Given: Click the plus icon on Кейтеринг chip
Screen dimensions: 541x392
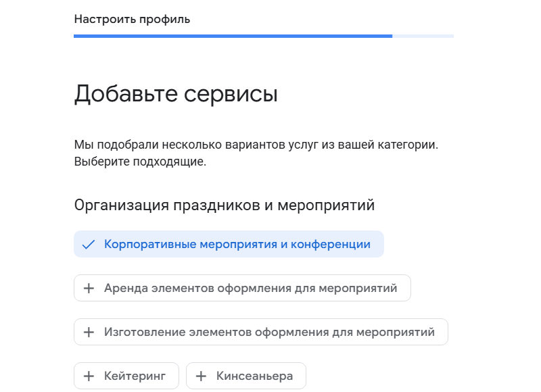Looking at the screenshot, I should [x=89, y=376].
